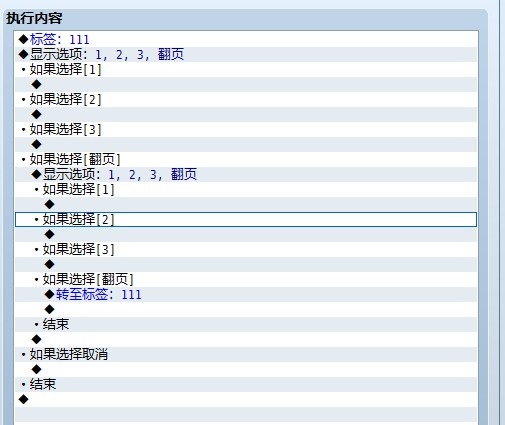This screenshot has height=425, width=505.
Task: Select empty command row below 转至标签：111
Action: click(246, 309)
